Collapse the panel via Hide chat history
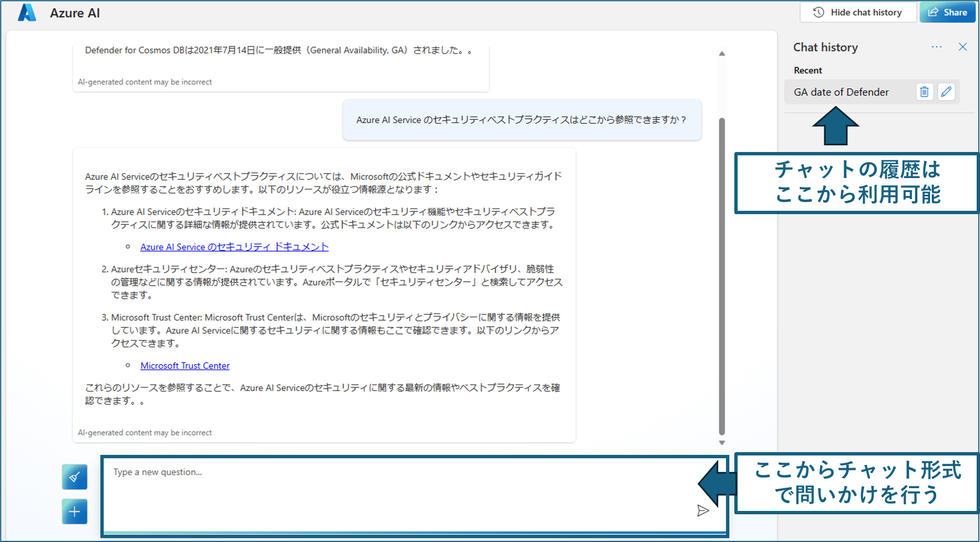This screenshot has height=542, width=980. [857, 12]
